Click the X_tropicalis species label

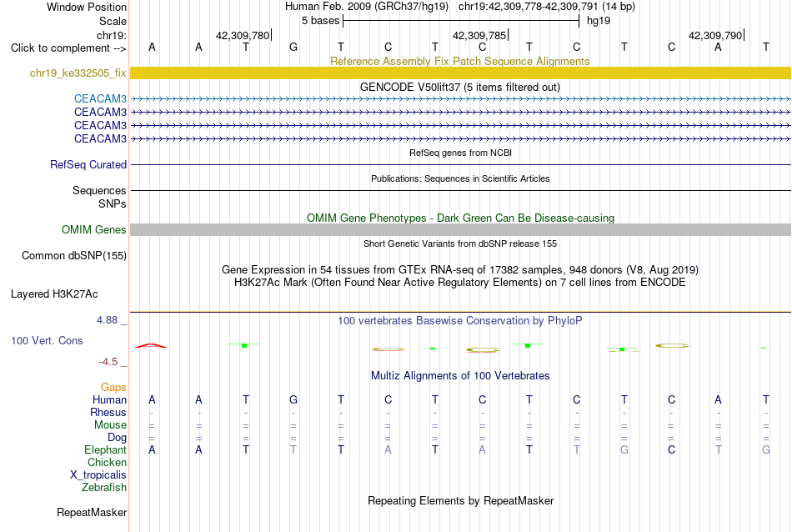(98, 475)
